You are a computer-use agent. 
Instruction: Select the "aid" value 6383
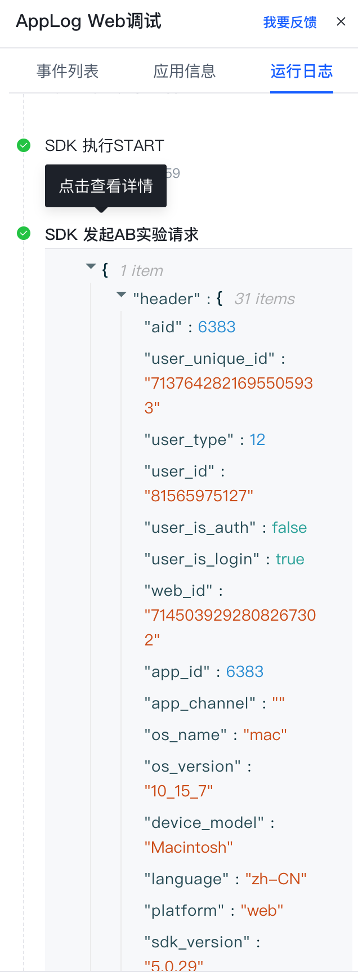217,327
